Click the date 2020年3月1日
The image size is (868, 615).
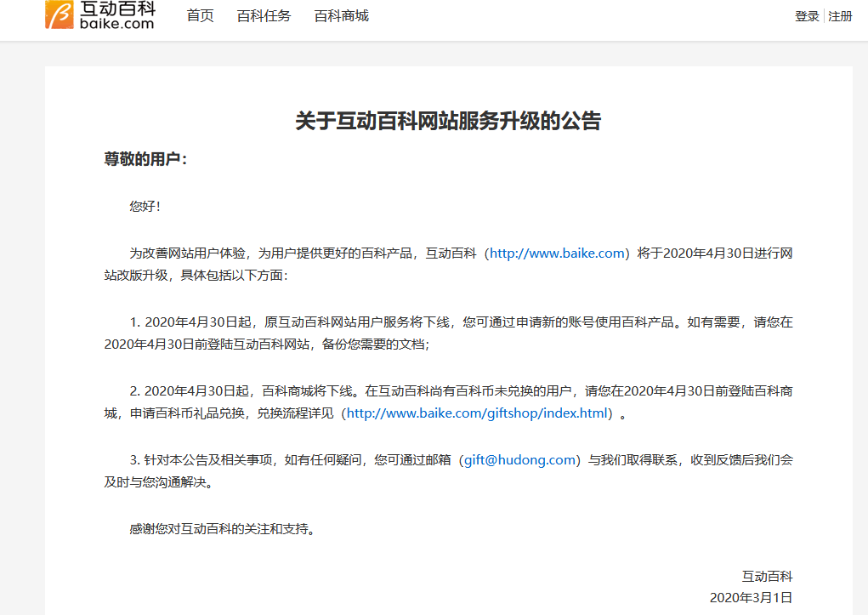point(751,598)
